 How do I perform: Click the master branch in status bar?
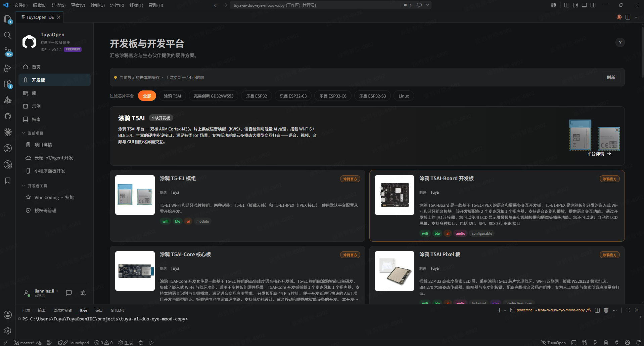(x=24, y=343)
